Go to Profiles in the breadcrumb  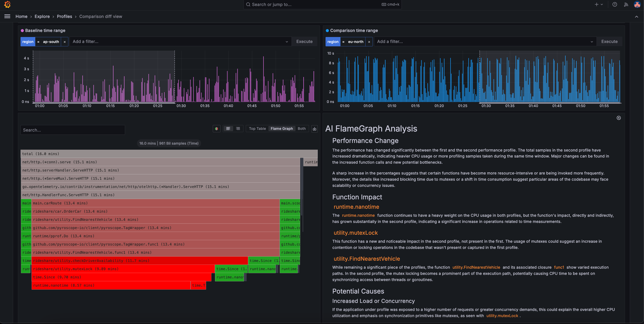64,16
